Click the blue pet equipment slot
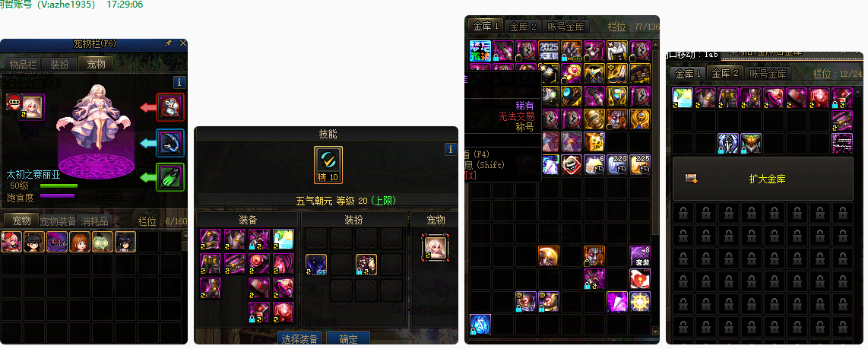This screenshot has height=349, width=868. [x=170, y=143]
